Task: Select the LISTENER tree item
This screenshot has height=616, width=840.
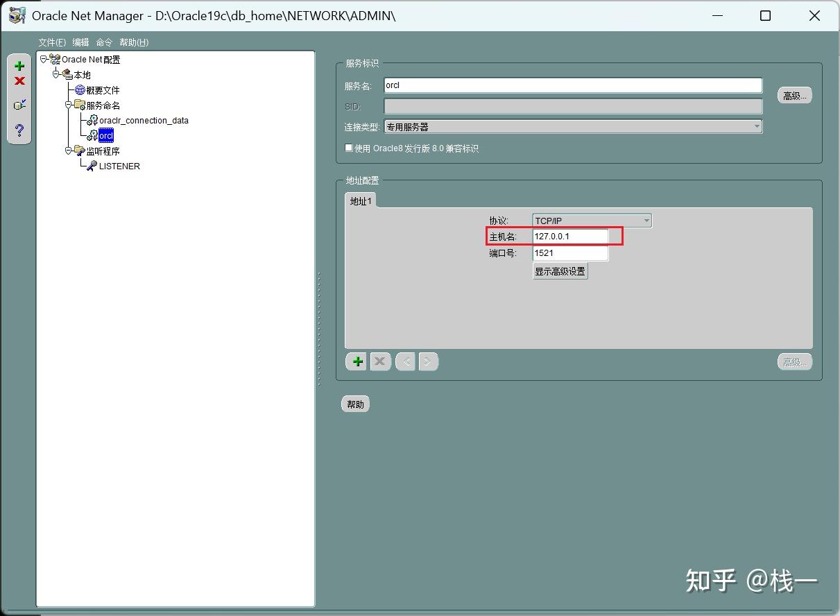Action: (x=119, y=166)
